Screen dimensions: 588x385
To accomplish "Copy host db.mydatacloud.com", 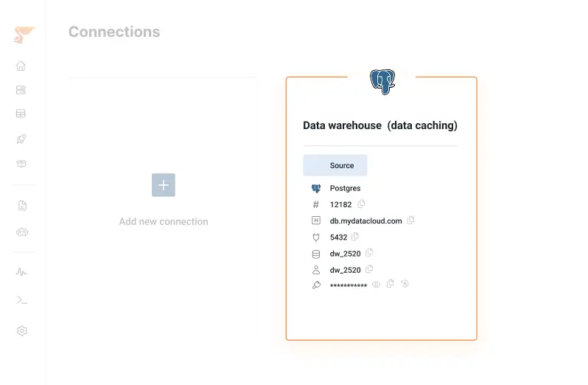I will [410, 220].
